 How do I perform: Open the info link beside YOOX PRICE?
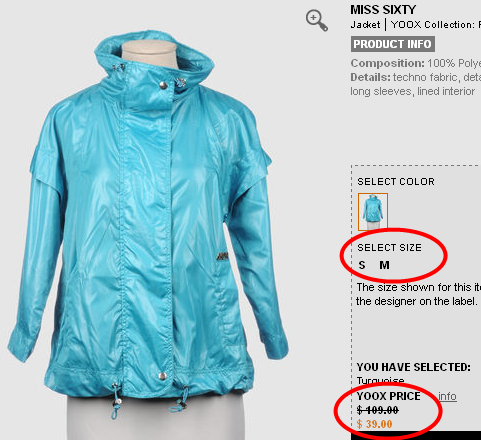click(x=447, y=396)
